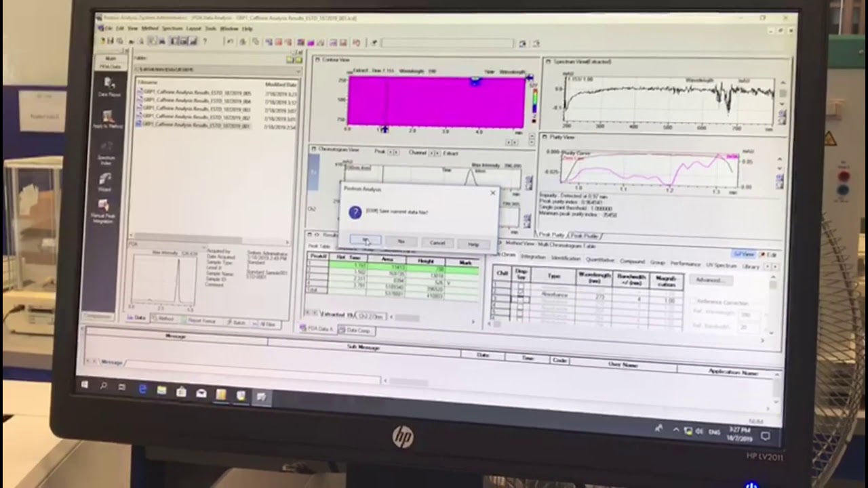Open the Data Comp tab
This screenshot has width=868, height=488.
click(x=355, y=330)
